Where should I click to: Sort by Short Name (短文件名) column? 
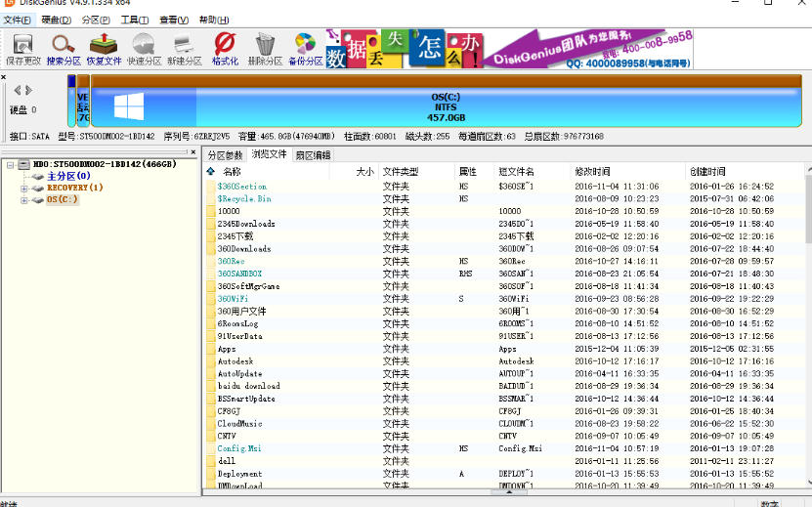(x=516, y=171)
